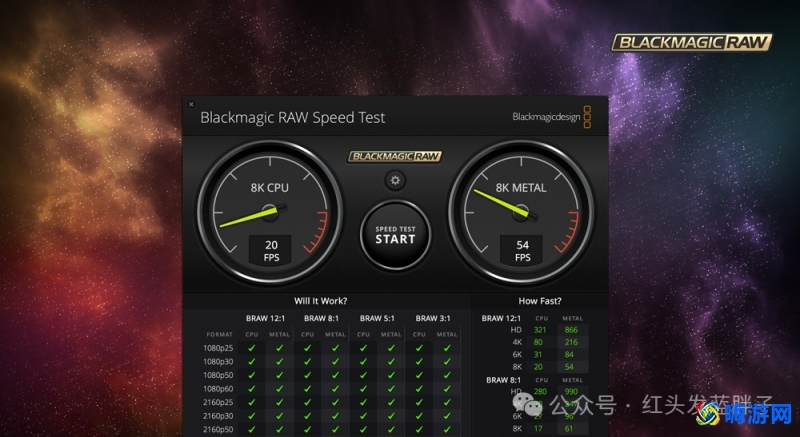This screenshot has height=437, width=800.
Task: Click the How Fast? section heading
Action: [x=540, y=301]
